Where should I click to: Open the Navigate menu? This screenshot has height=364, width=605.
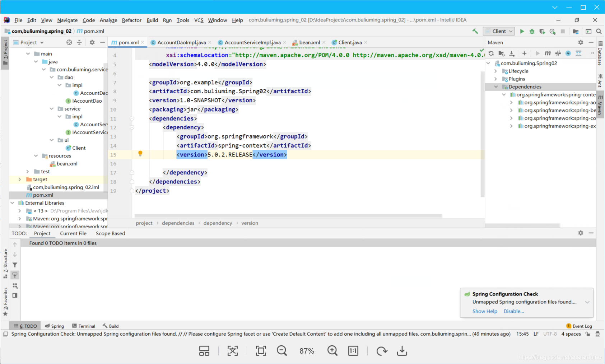point(67,20)
